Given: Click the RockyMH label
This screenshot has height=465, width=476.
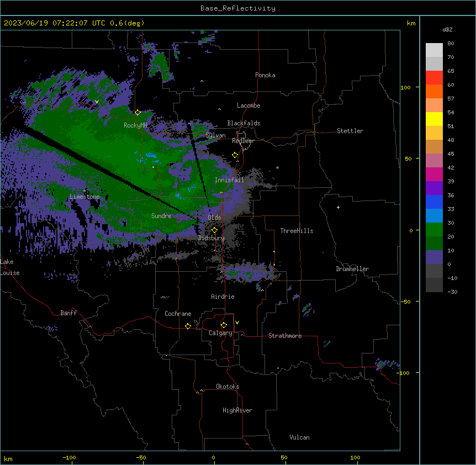Looking at the screenshot, I should [135, 125].
